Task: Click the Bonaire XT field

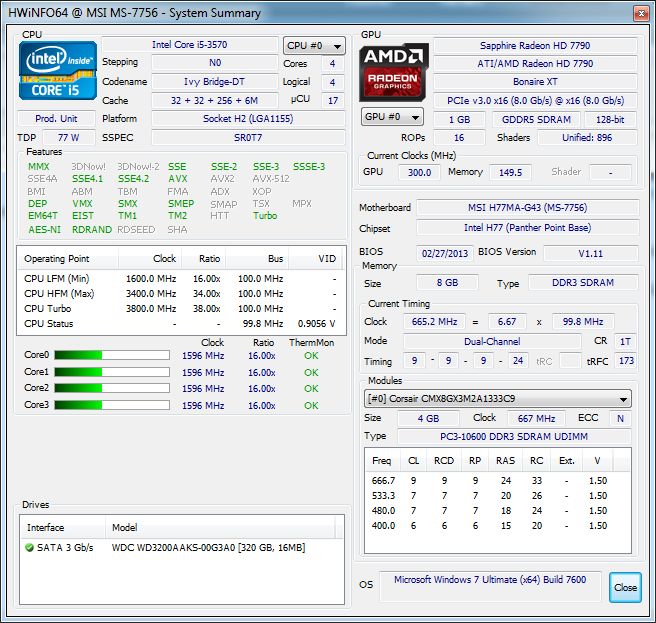Action: [x=535, y=82]
